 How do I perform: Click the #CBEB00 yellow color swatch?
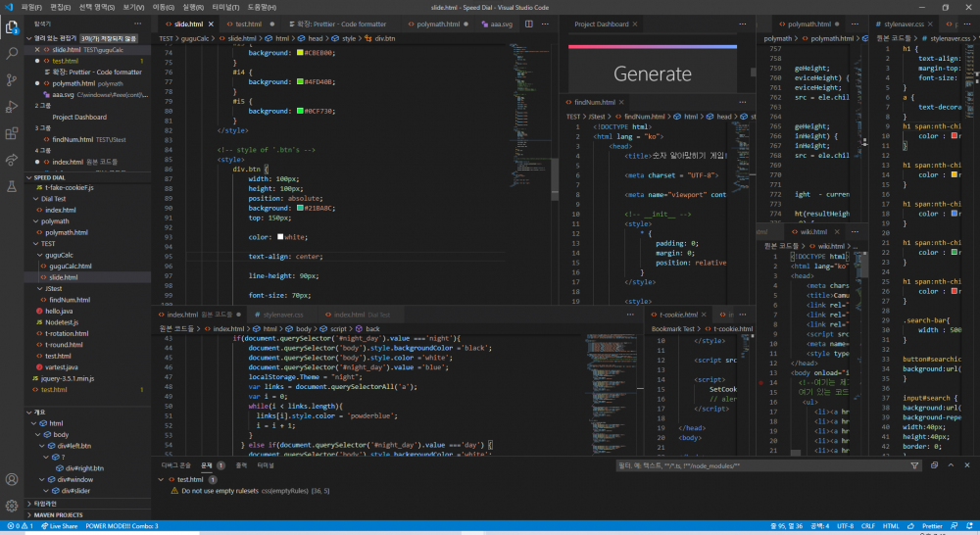[300, 53]
